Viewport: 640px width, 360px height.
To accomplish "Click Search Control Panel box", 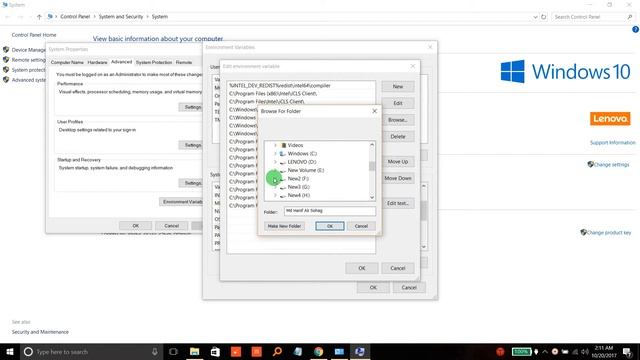I will coord(593,17).
